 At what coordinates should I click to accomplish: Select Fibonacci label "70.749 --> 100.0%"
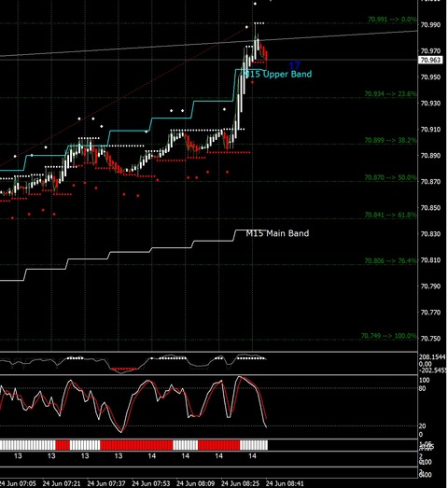389,336
